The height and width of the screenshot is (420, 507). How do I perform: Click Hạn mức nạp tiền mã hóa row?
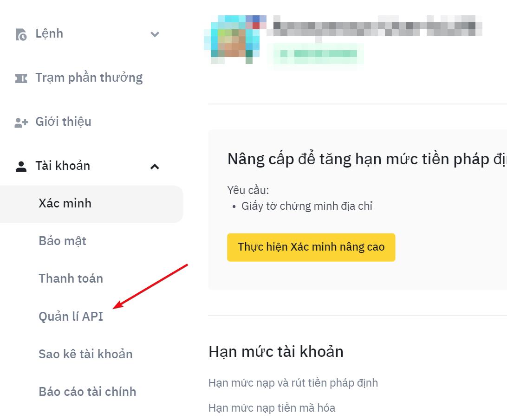(x=272, y=408)
